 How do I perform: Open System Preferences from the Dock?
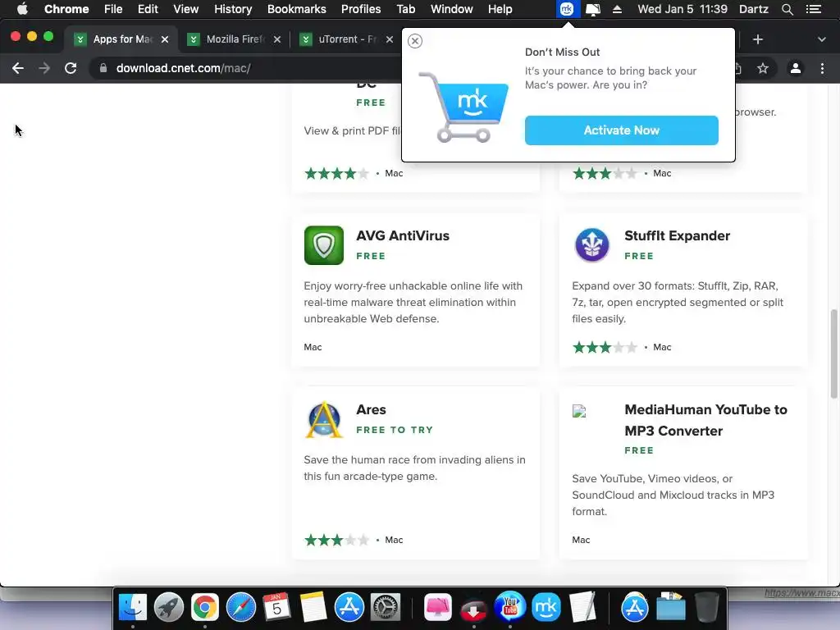386,608
